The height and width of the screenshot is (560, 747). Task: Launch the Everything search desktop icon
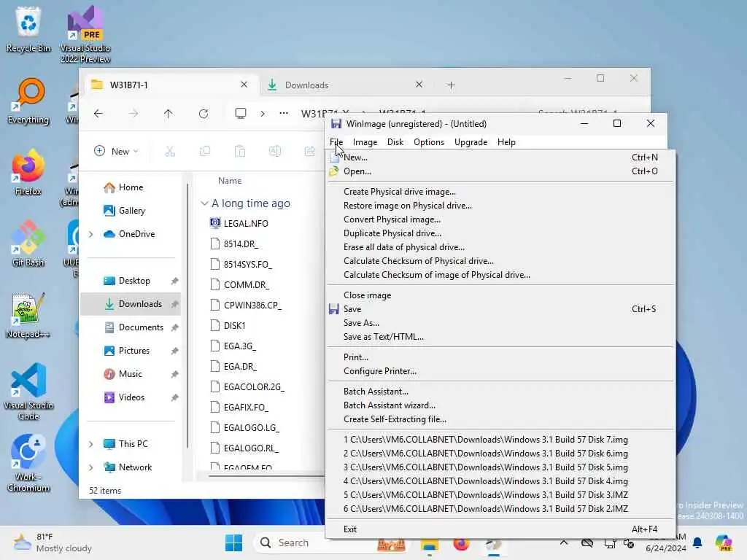click(28, 101)
